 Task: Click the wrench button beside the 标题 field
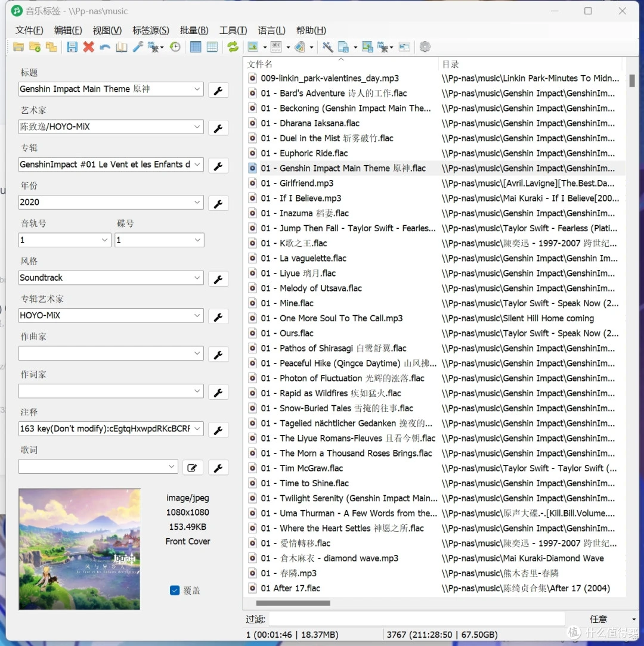(x=218, y=90)
